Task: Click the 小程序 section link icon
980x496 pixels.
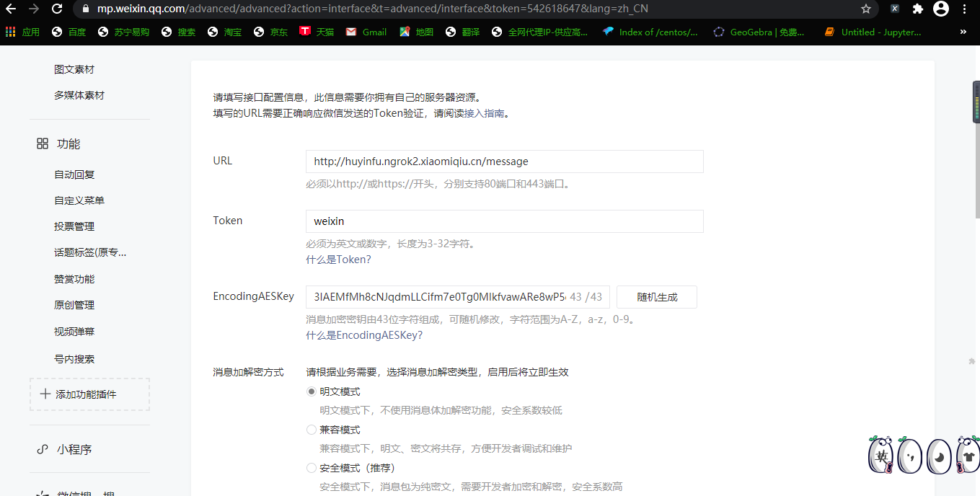Action: [43, 449]
